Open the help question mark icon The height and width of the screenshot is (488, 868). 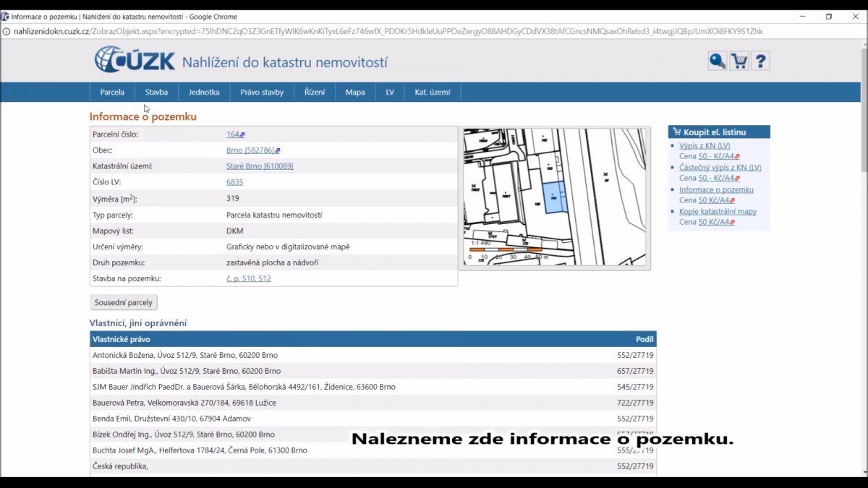[x=760, y=61]
